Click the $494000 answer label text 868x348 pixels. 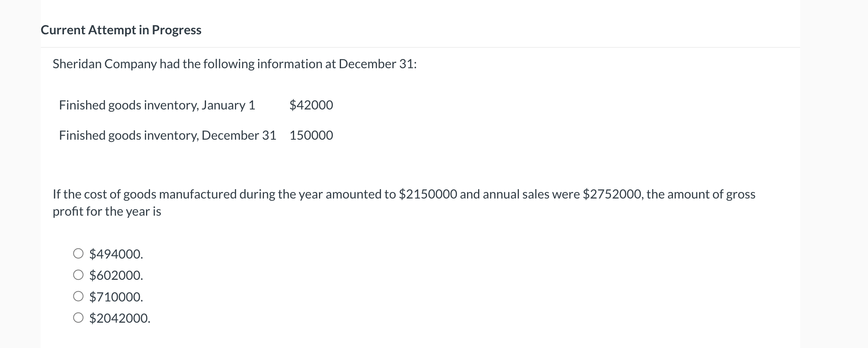116,254
